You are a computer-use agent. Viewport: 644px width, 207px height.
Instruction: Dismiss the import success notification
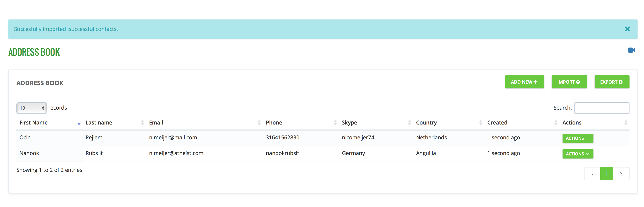(627, 29)
